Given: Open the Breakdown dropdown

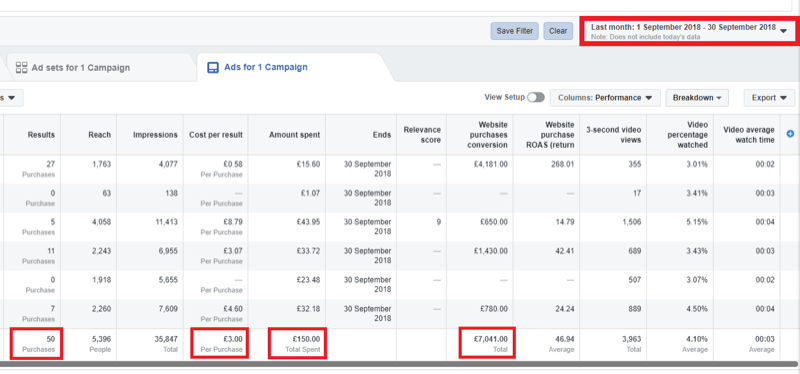Looking at the screenshot, I should point(697,98).
